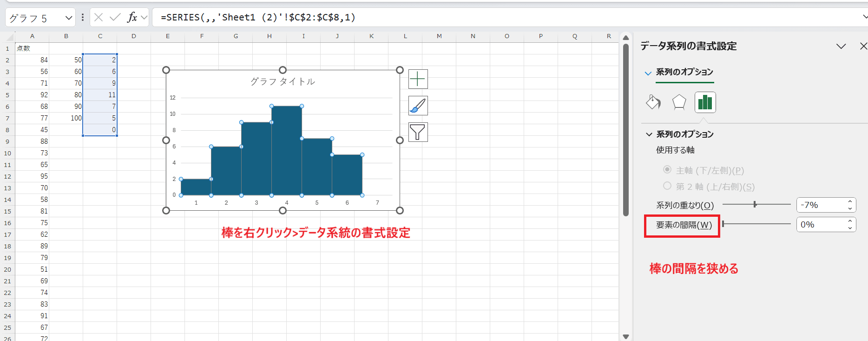This screenshot has height=341, width=868.
Task: Click the 要素の間隔 value field
Action: (821, 225)
